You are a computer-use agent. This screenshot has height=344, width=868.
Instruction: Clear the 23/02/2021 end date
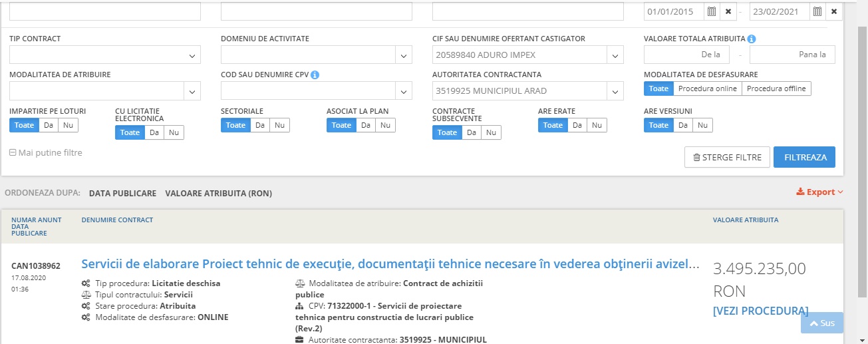pyautogui.click(x=834, y=11)
